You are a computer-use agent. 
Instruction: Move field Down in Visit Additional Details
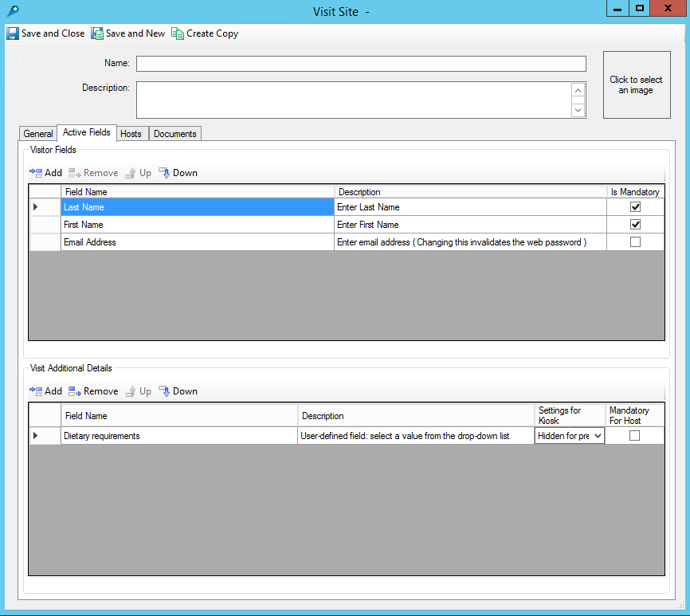[178, 391]
